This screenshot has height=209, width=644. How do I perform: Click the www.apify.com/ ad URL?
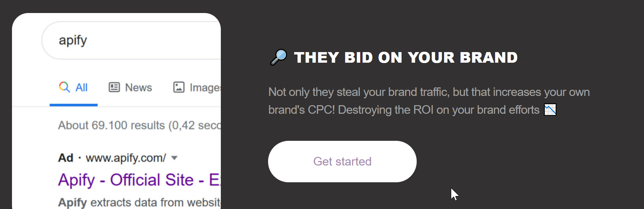click(126, 158)
